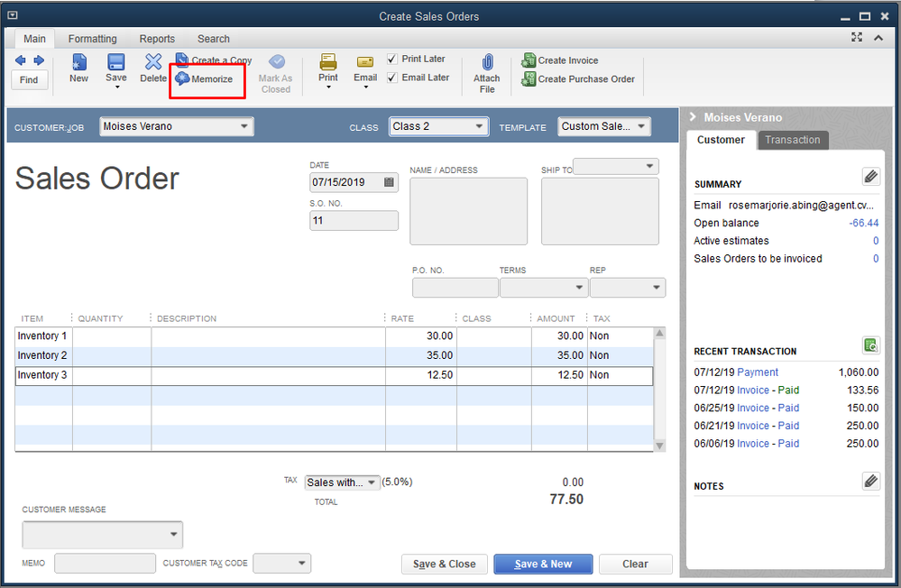Go to next sales order arrow

tap(39, 60)
